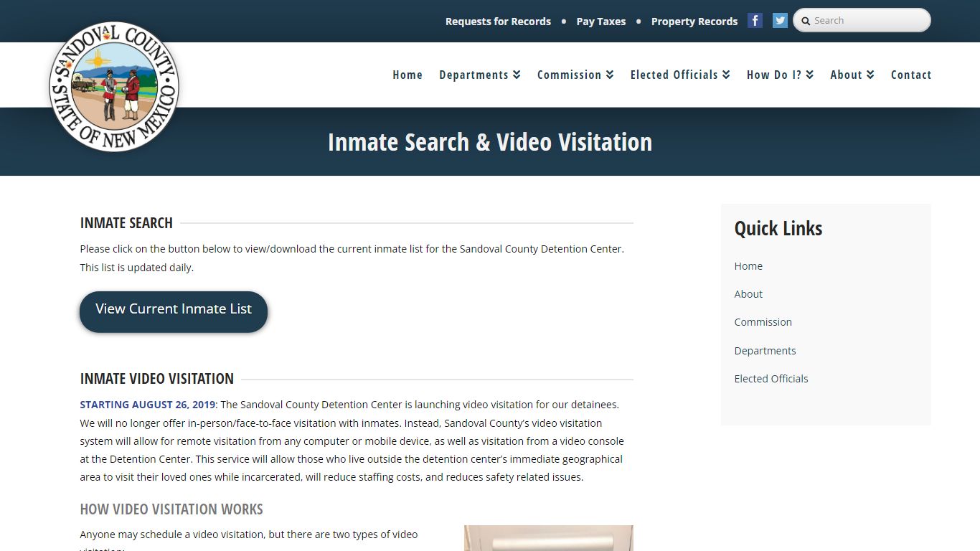Open the Commission navigation menu

coord(569,75)
